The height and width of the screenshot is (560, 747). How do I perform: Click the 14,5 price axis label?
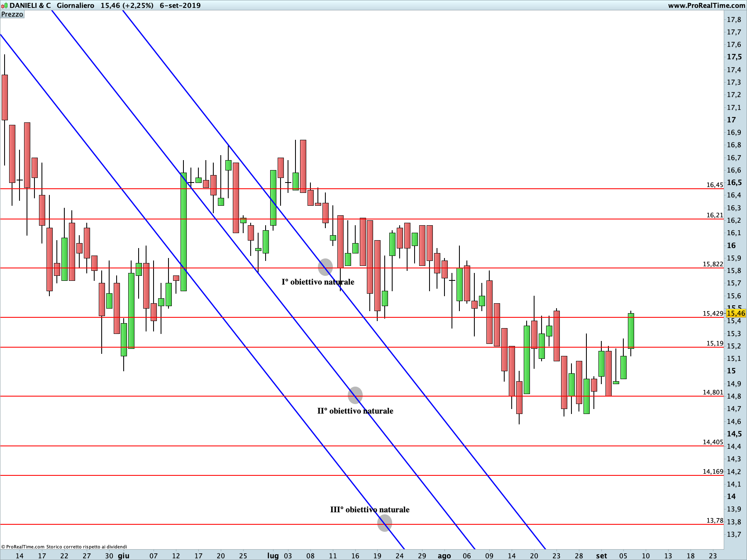pyautogui.click(x=734, y=434)
